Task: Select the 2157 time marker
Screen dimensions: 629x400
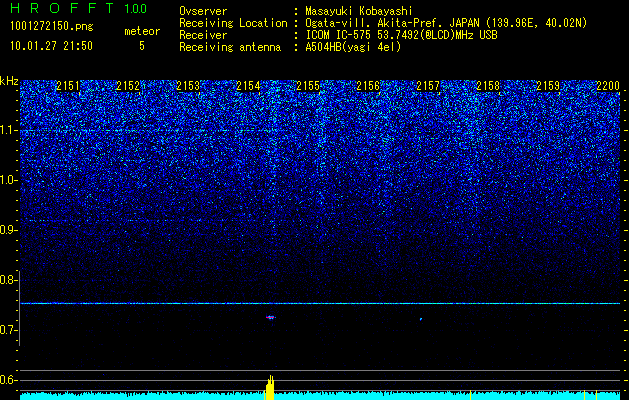Action: [x=428, y=86]
